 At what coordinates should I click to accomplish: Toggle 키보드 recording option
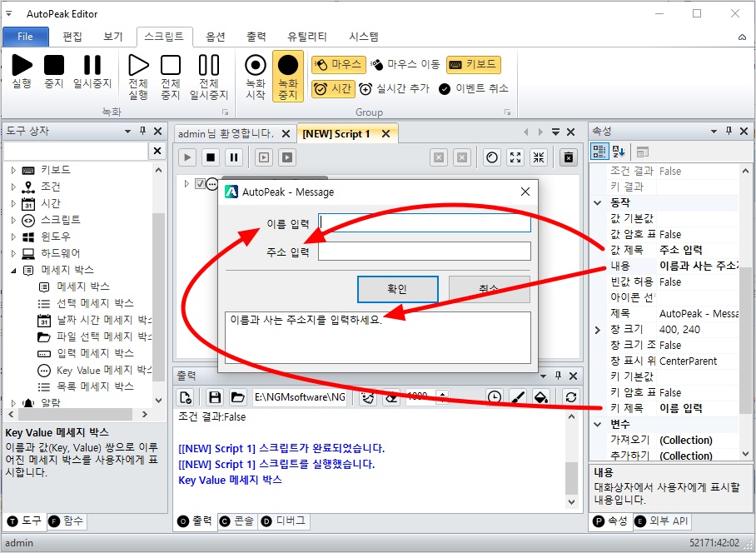pos(474,64)
